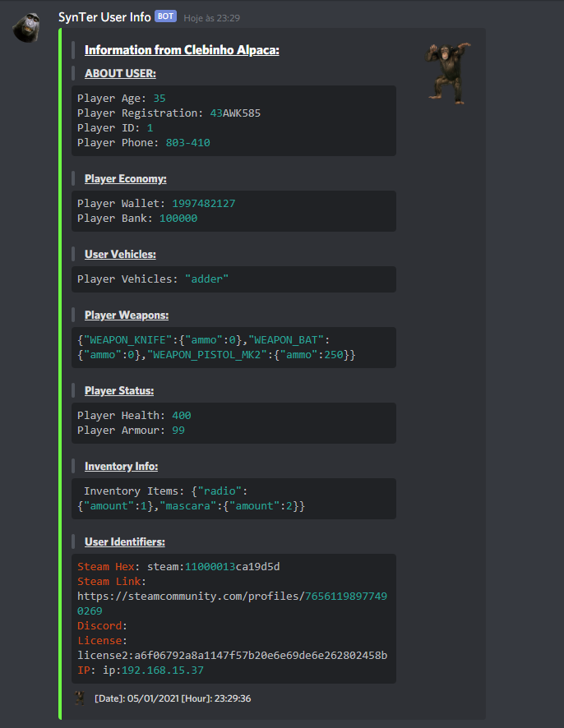Select the 'User Vehicles:' heading
The width and height of the screenshot is (564, 728).
click(120, 255)
